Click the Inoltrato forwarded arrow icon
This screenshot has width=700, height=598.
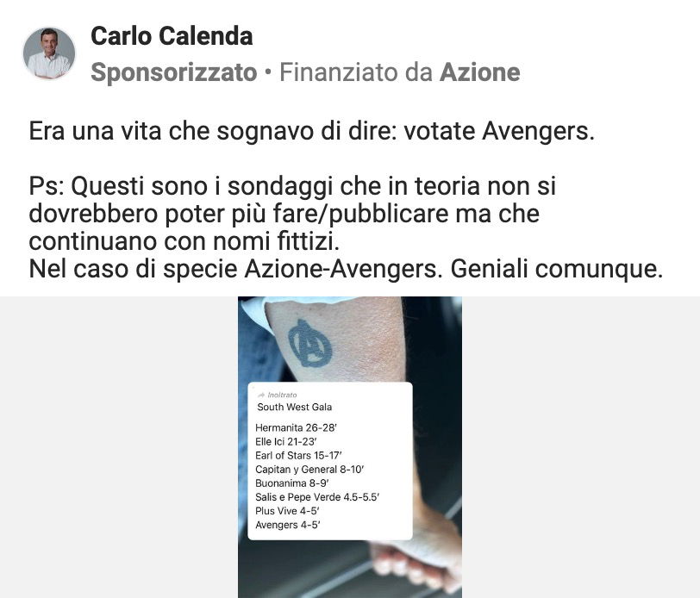point(261,395)
